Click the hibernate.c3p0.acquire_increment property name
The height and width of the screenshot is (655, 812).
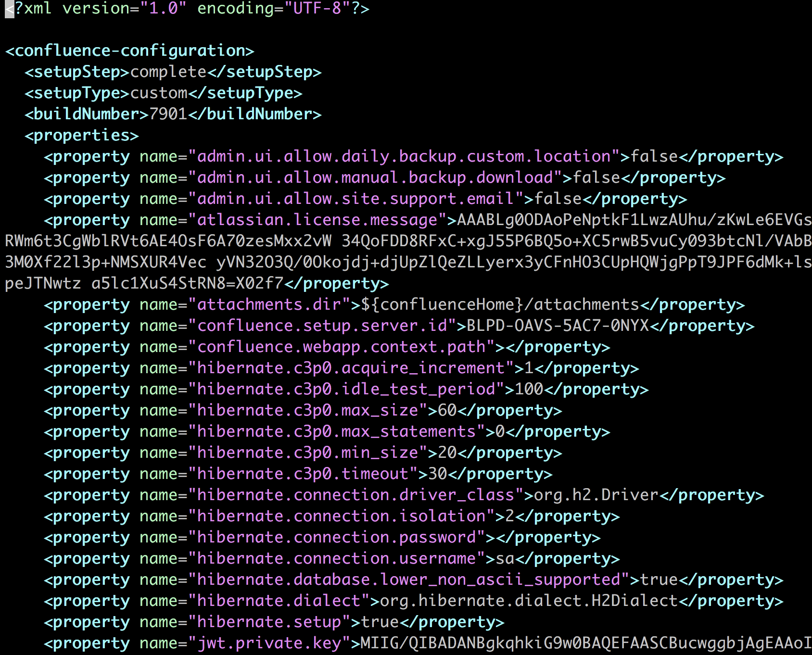(x=351, y=368)
